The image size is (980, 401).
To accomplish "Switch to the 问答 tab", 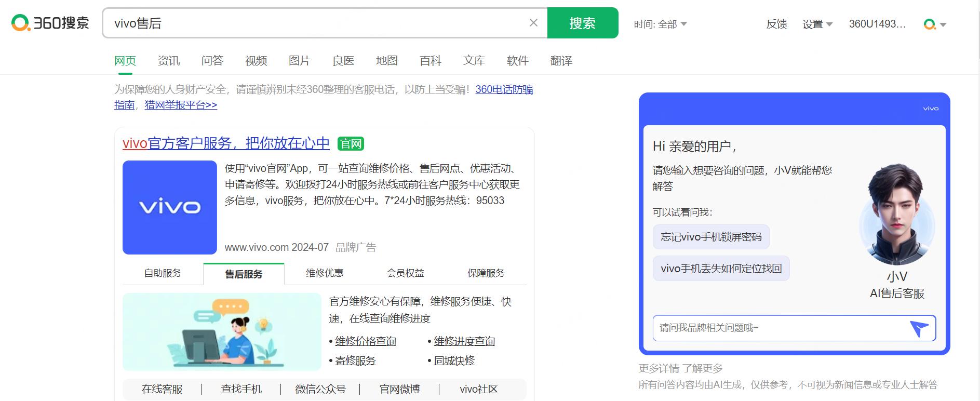I will 212,61.
